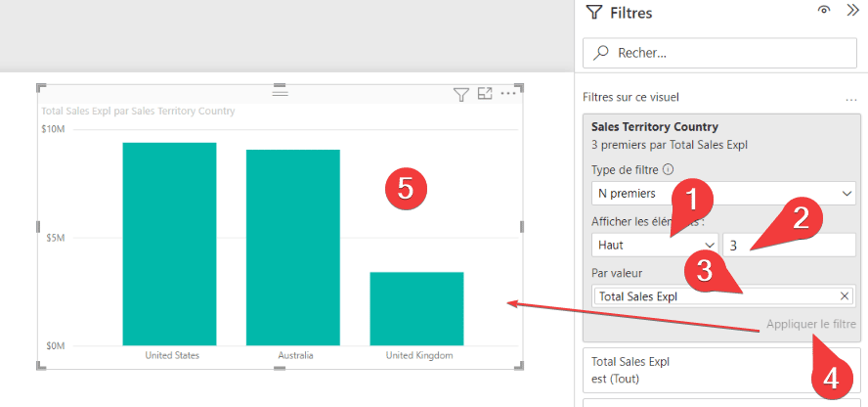Viewport: 868px width, 407px height.
Task: Collapse the Filtres pane with double chevron
Action: pyautogui.click(x=853, y=11)
